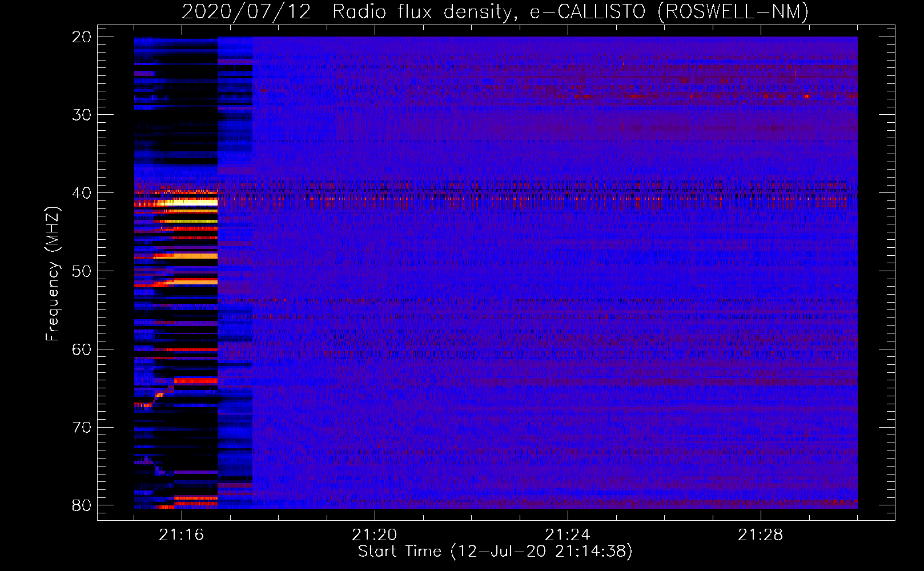Click the '80' frequency tick label

82,505
